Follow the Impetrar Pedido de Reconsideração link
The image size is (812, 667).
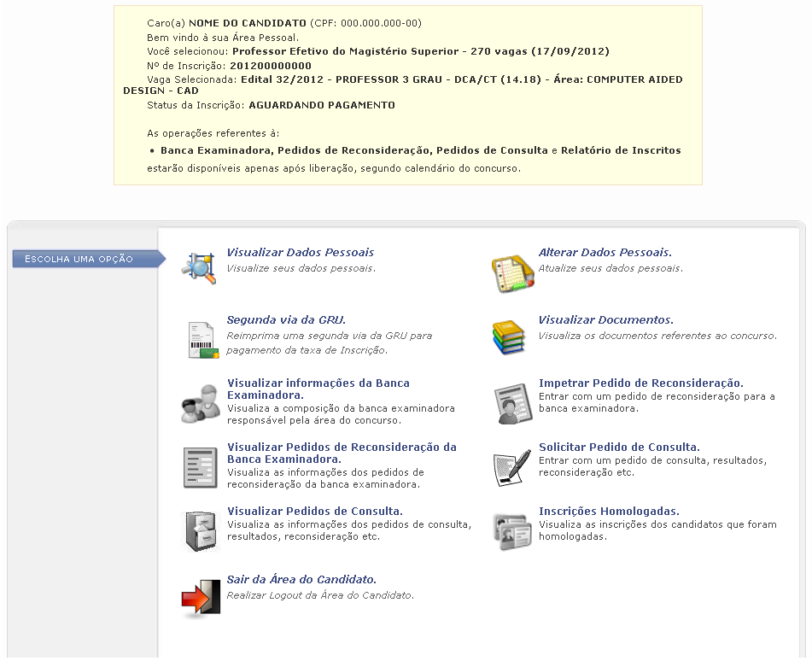tap(640, 383)
